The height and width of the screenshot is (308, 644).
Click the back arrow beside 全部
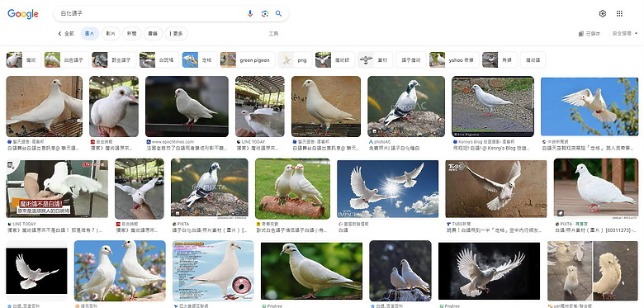59,34
